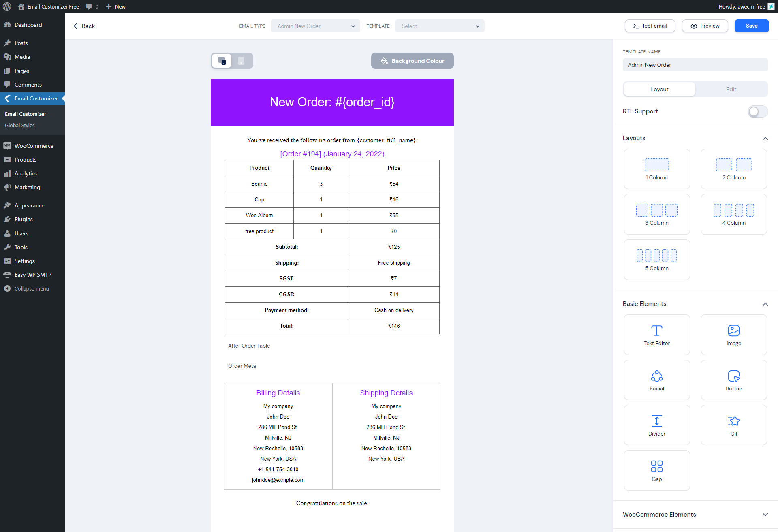
Task: Select the Billing Details heading
Action: click(x=278, y=393)
